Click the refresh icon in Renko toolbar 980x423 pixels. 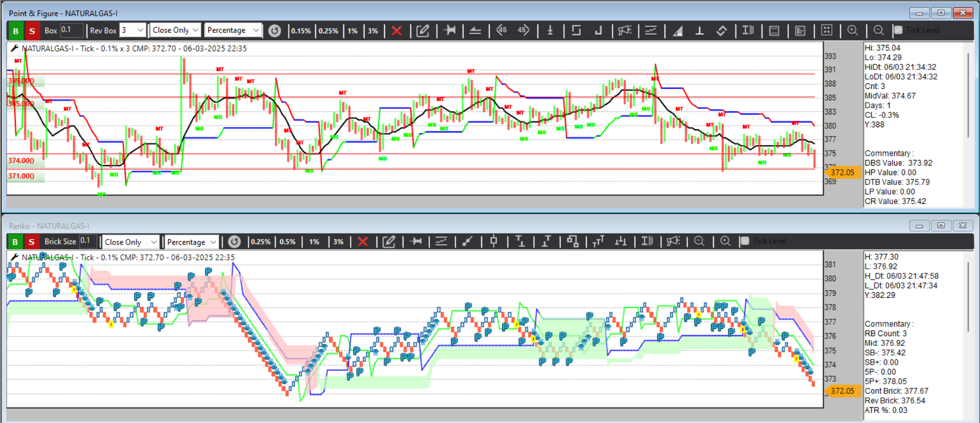tap(234, 242)
